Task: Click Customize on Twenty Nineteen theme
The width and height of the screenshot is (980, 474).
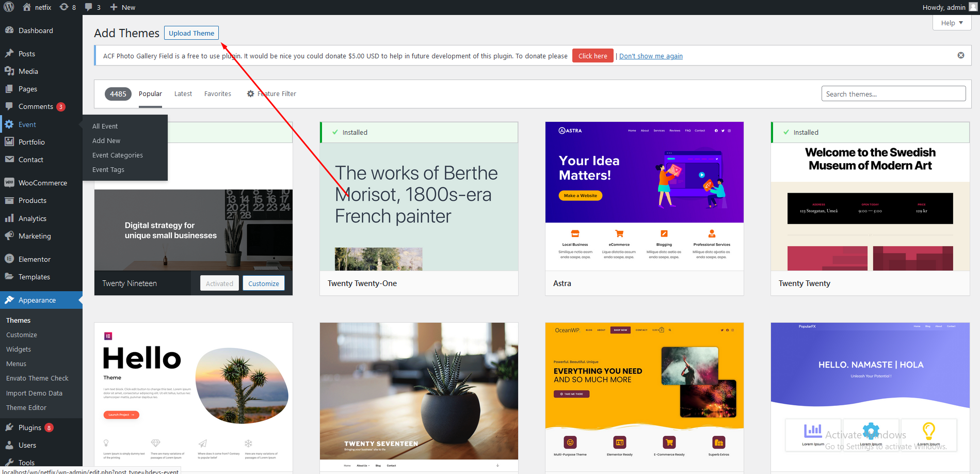Action: 263,283
